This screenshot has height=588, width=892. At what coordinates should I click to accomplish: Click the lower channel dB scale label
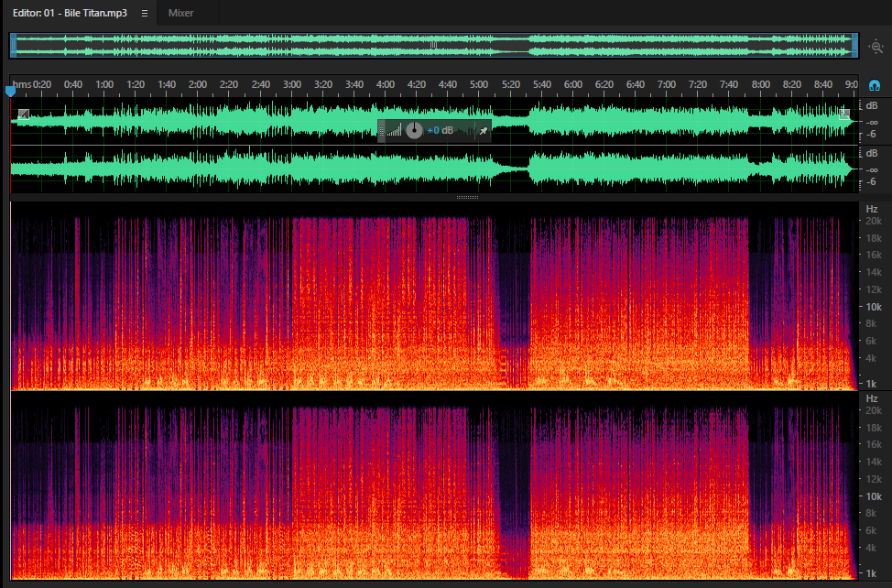[x=872, y=154]
